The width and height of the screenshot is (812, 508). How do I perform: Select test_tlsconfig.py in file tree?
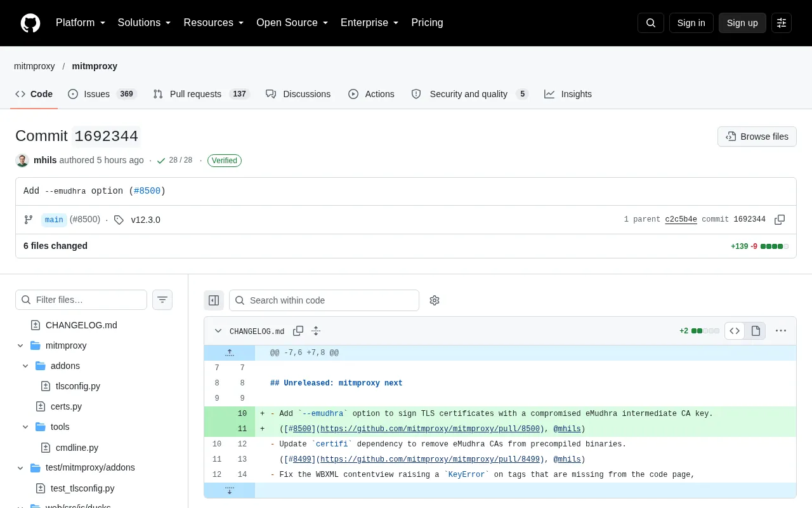pyautogui.click(x=82, y=488)
